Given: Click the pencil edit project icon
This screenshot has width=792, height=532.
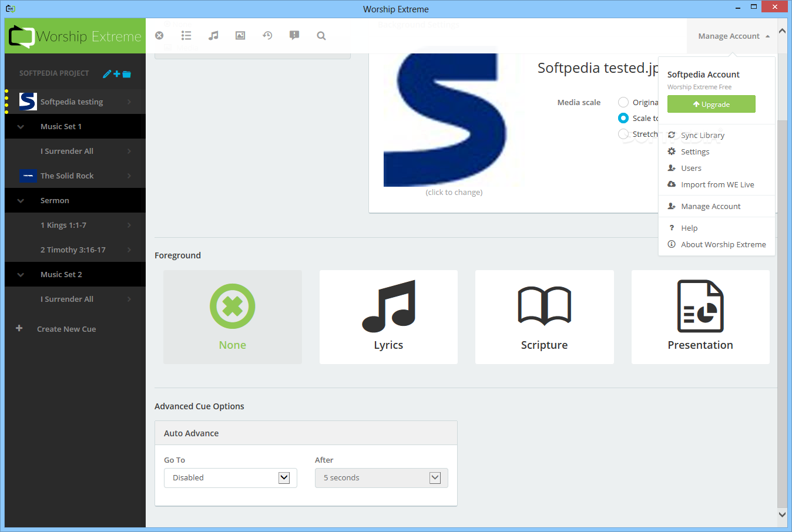Looking at the screenshot, I should pyautogui.click(x=107, y=74).
